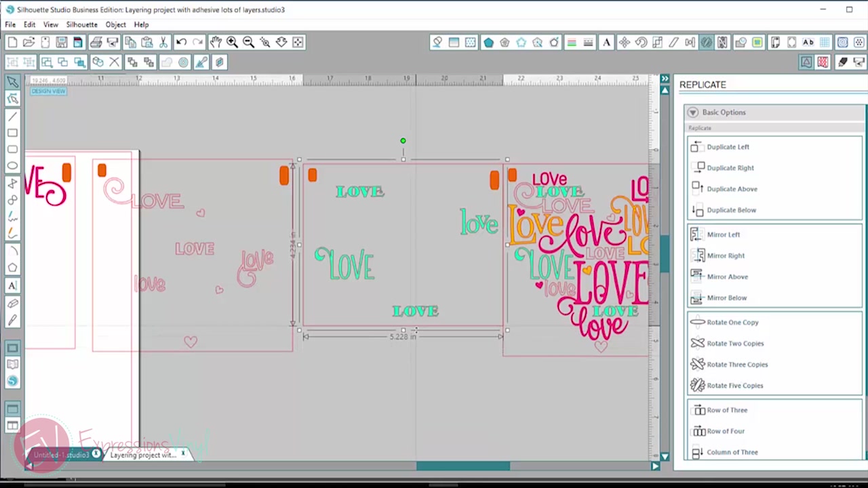Viewport: 868px width, 488px height.
Task: Open the Silhouette Design Store icon
Action: tap(12, 382)
